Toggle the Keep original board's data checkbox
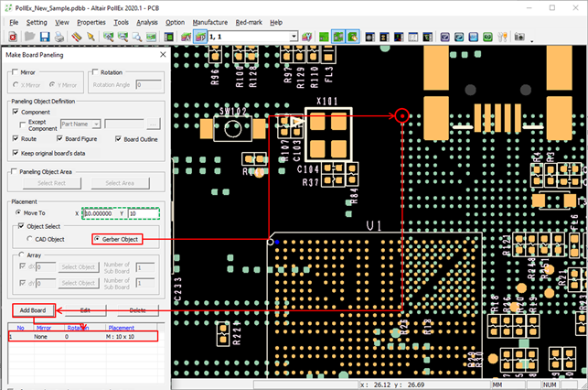Screen dimensions: 588x390 [x=16, y=152]
